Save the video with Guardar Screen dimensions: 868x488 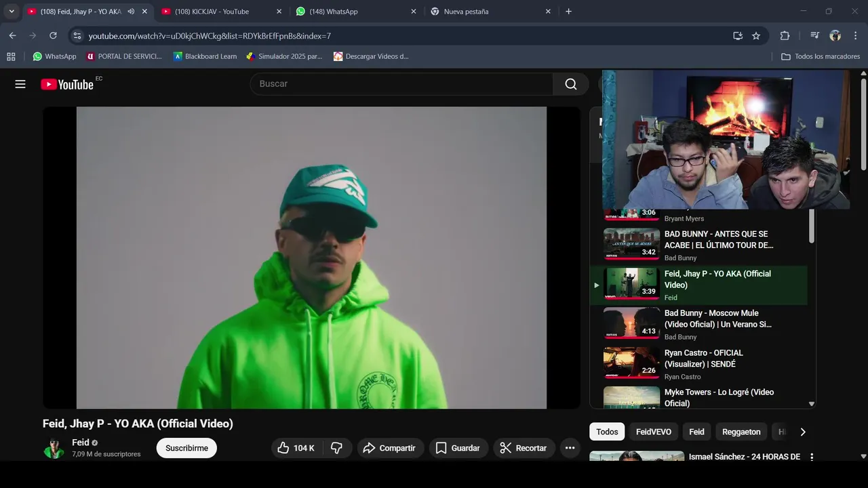458,448
